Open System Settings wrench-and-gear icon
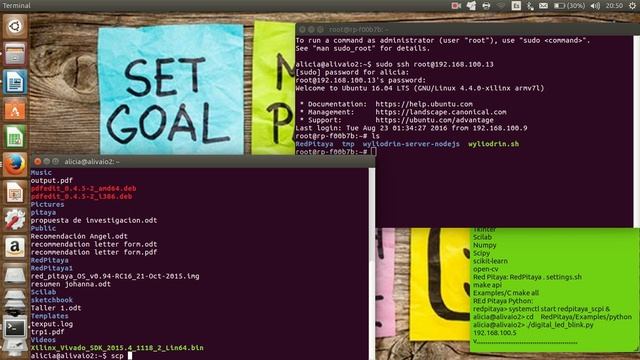 (x=15, y=220)
